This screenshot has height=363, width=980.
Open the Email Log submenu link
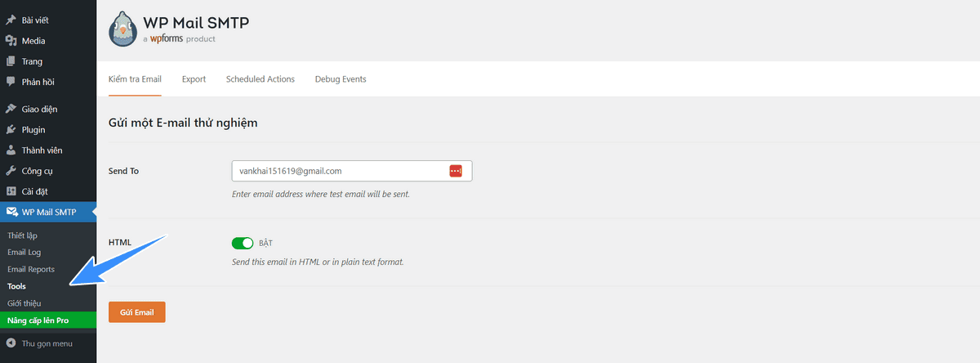coord(24,252)
